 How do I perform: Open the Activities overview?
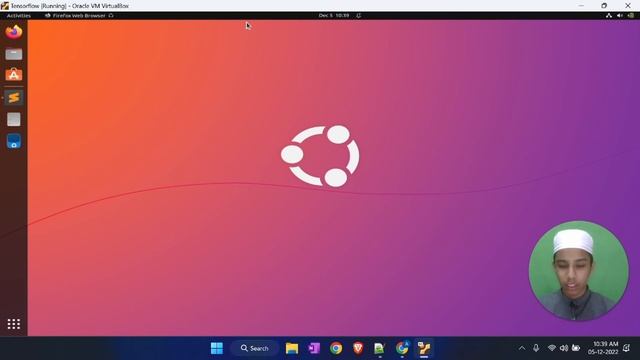pyautogui.click(x=19, y=16)
